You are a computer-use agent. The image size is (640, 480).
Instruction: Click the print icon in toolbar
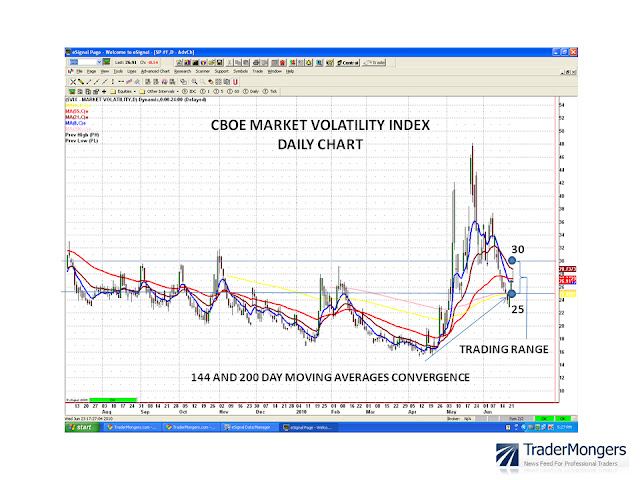[256, 62]
